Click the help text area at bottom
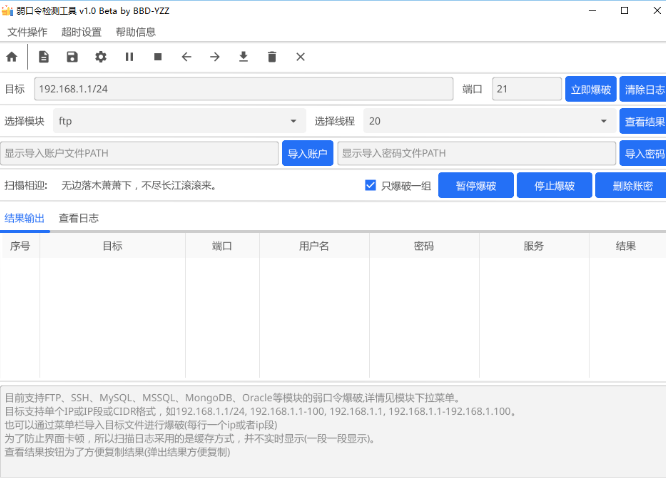The width and height of the screenshot is (666, 483). click(x=333, y=431)
